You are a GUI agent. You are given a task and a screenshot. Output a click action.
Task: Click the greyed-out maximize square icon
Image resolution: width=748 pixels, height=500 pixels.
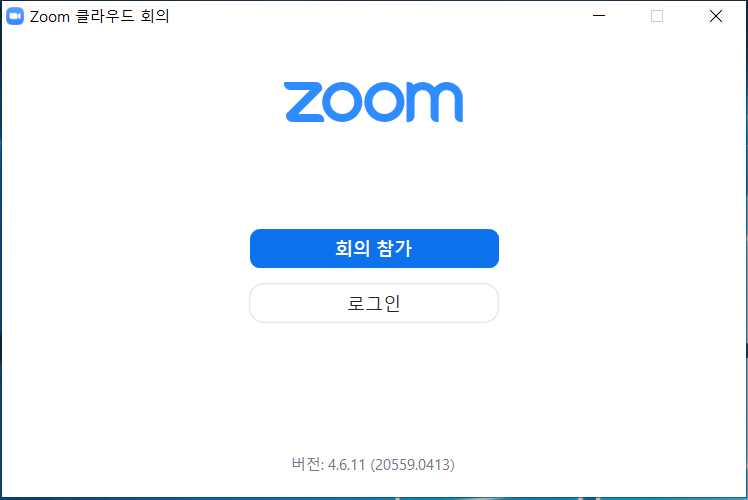click(657, 16)
